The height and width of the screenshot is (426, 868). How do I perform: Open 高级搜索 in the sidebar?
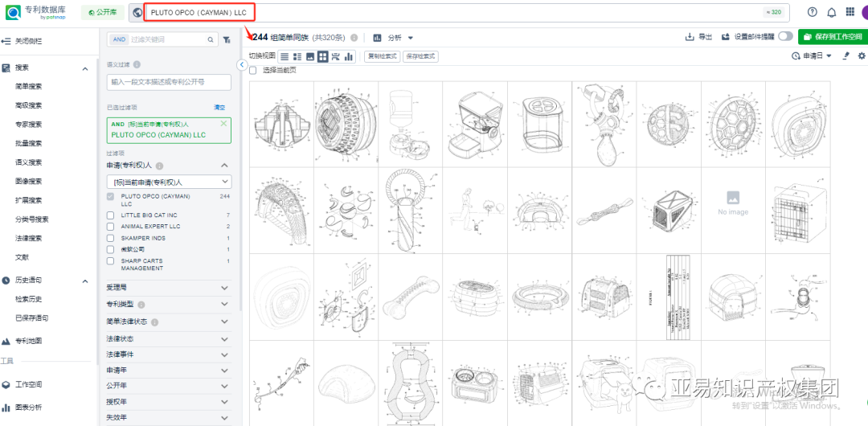29,105
